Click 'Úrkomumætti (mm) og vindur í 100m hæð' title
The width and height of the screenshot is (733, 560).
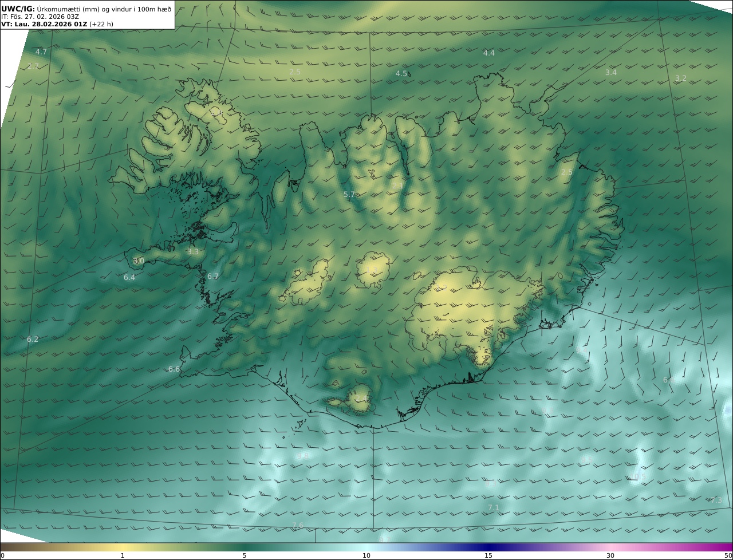[104, 9]
